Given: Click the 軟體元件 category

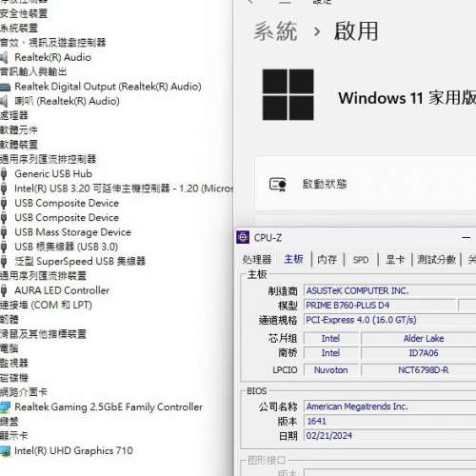Looking at the screenshot, I should point(19,130).
